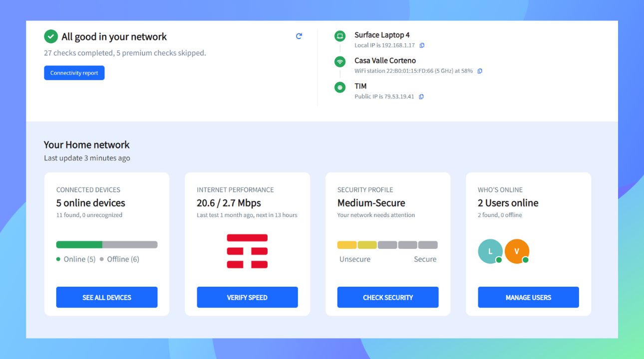Select the user L avatar
The image size is (644, 359).
point(490,251)
